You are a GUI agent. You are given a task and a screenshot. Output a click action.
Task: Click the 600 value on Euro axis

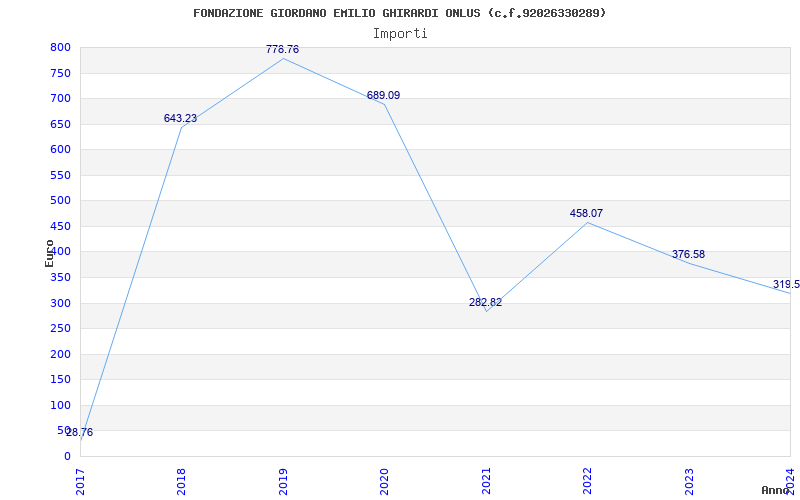click(60, 149)
